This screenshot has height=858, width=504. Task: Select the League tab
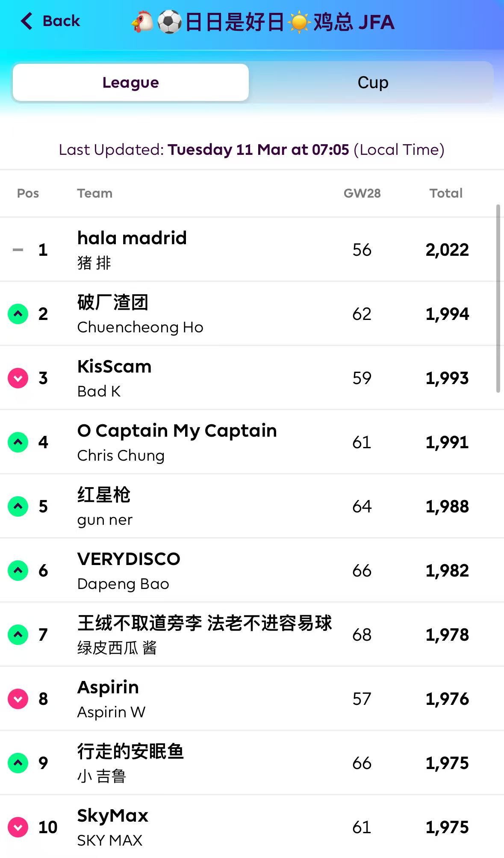[131, 83]
